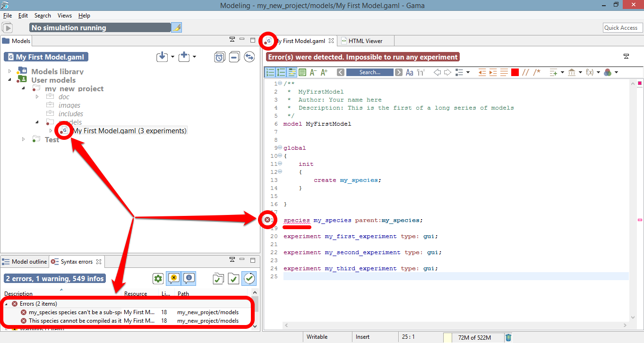Expand the Test project node
Screen dimensions: 644x343
(24, 139)
